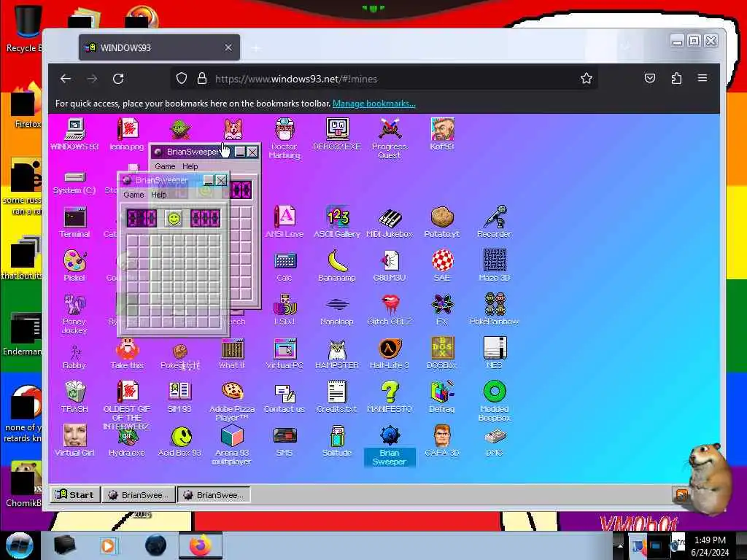
Task: Open DERG32.EXE icon
Action: point(337,134)
